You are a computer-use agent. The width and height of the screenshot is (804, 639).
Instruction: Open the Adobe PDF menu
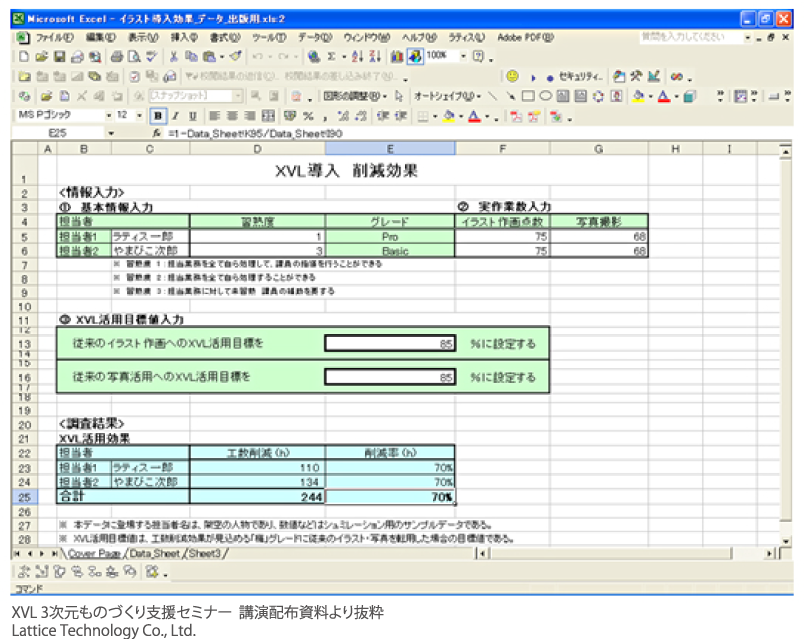(x=526, y=37)
